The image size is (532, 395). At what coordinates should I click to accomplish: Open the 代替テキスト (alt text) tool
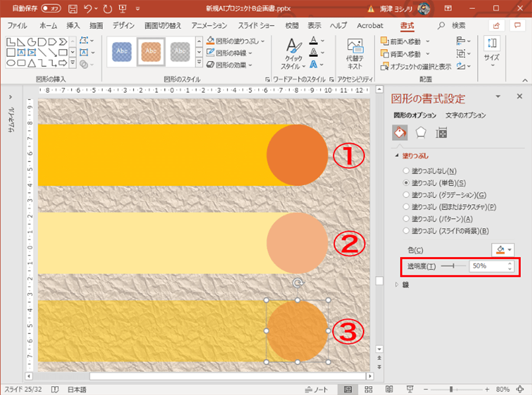tap(355, 54)
